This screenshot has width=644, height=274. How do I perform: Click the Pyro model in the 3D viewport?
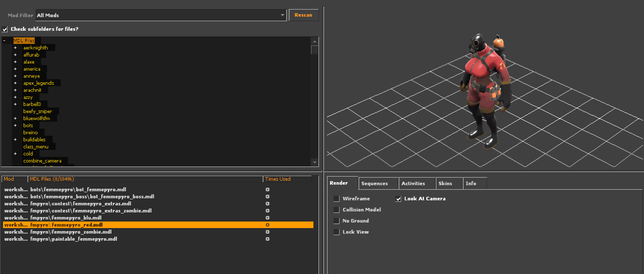tap(485, 91)
